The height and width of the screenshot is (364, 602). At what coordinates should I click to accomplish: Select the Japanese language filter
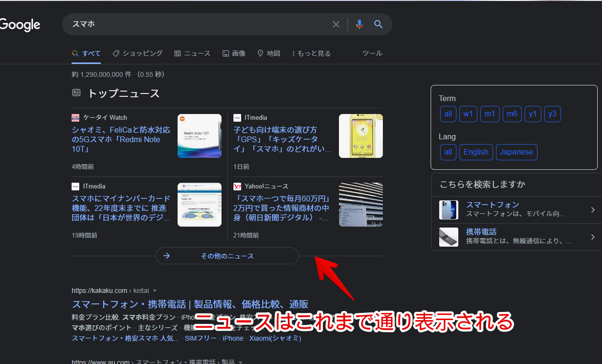517,152
